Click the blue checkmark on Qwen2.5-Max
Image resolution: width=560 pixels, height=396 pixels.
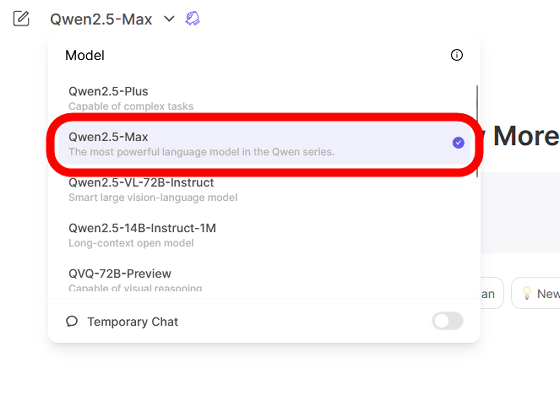pos(458,143)
